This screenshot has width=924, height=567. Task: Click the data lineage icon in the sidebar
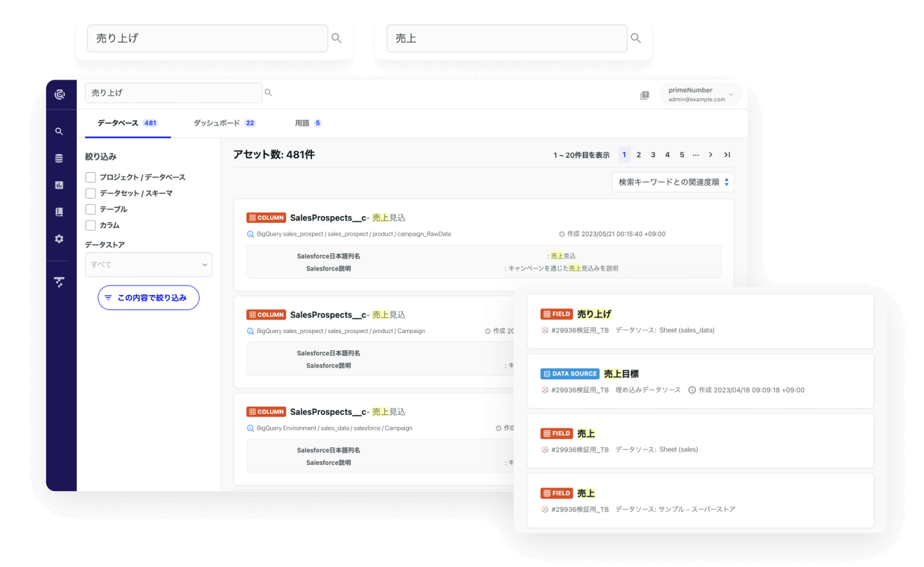coord(60,282)
